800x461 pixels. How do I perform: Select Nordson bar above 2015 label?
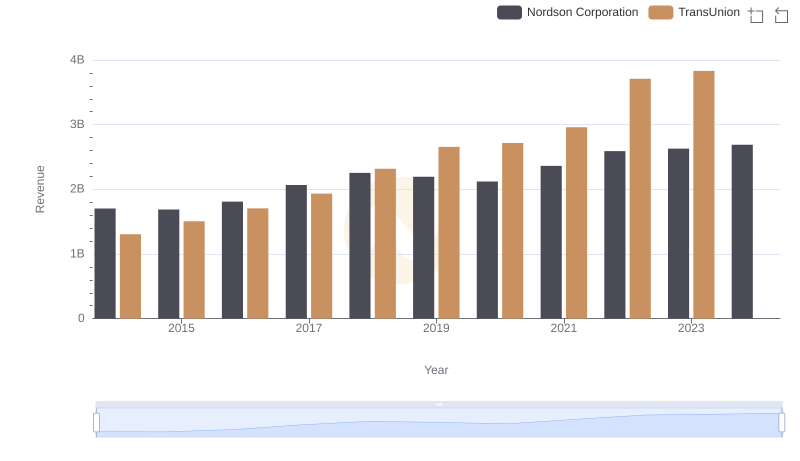(168, 264)
